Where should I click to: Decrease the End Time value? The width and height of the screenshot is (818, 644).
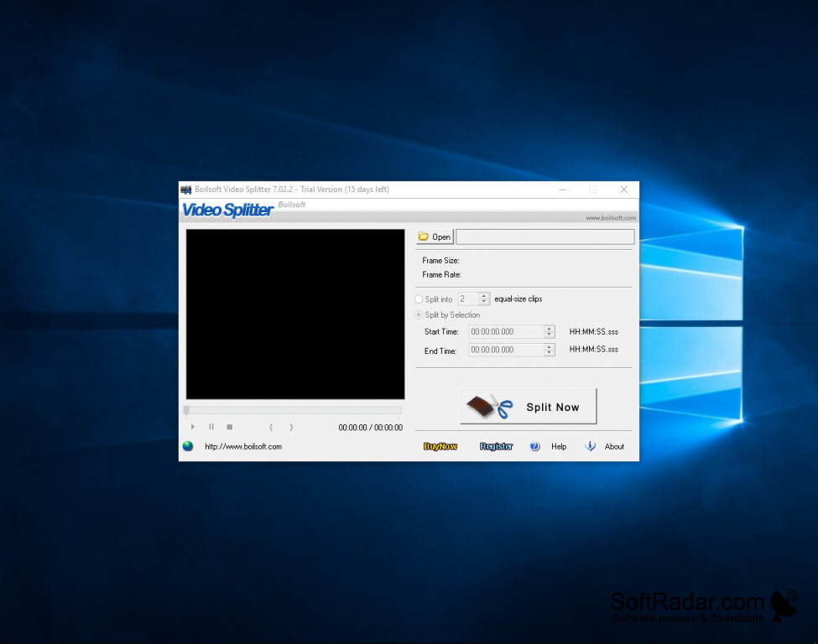coord(549,353)
